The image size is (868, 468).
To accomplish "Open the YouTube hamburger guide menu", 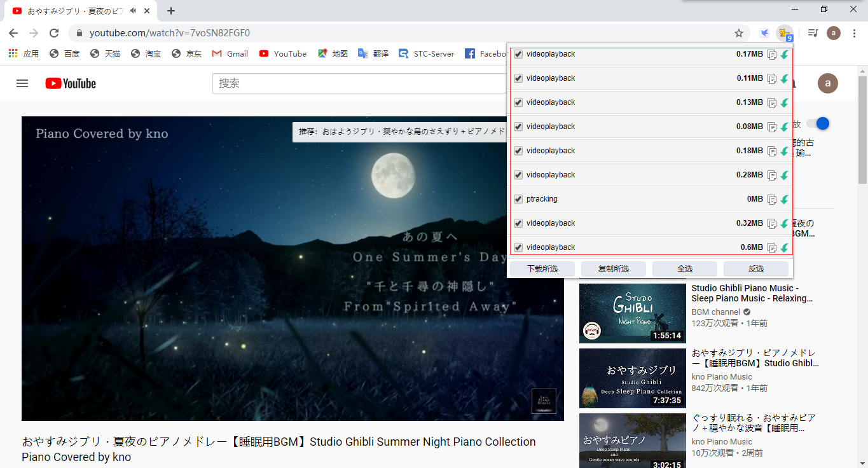I will coord(22,83).
